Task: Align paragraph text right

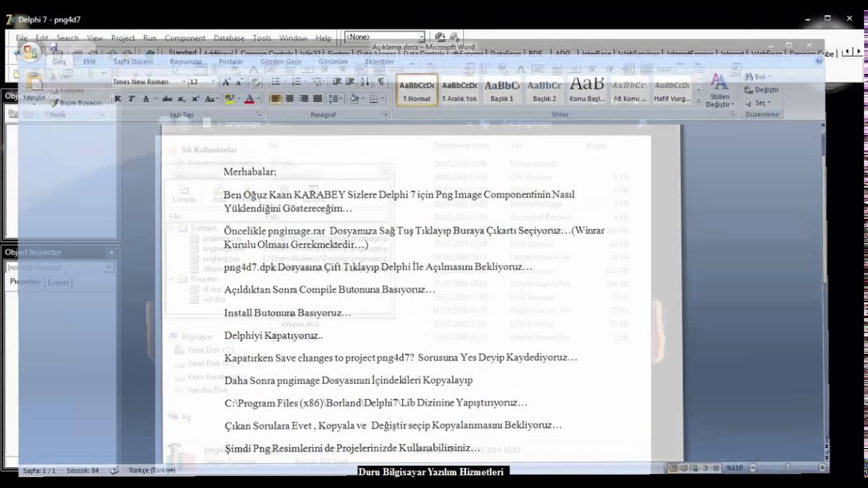Action: tap(304, 99)
